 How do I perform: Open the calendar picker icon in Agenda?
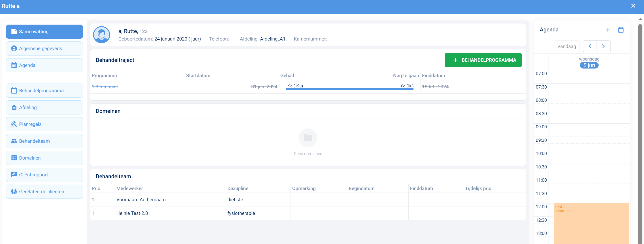[621, 30]
